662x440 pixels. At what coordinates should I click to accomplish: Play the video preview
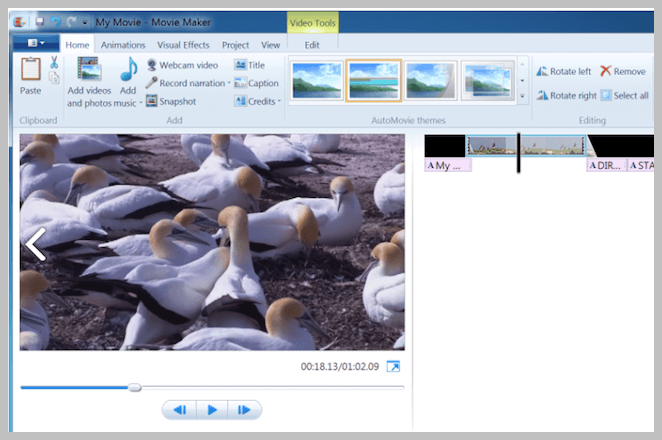coord(212,410)
